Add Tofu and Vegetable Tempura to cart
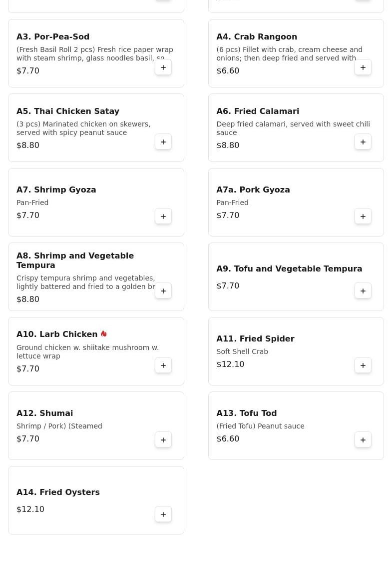The height and width of the screenshot is (561, 392). (x=363, y=291)
